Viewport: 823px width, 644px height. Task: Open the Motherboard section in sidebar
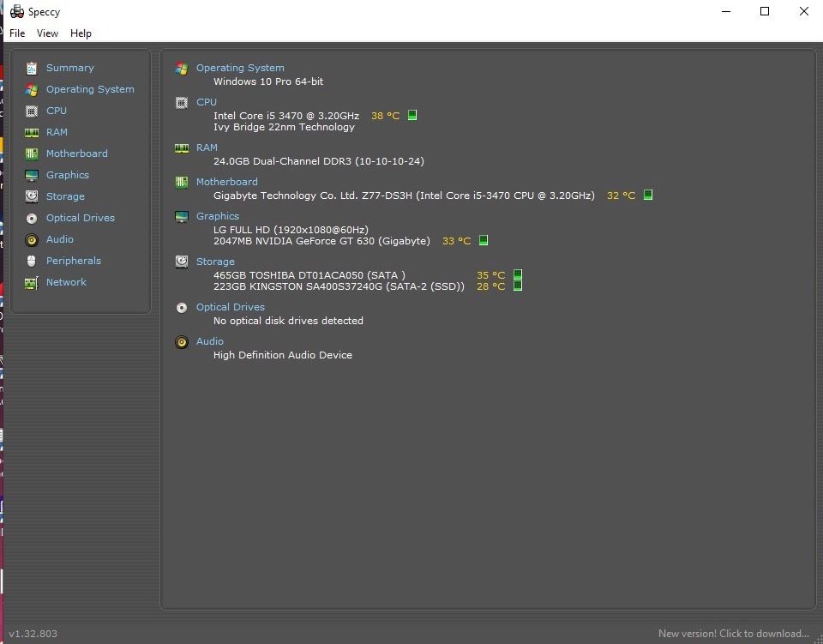click(76, 153)
